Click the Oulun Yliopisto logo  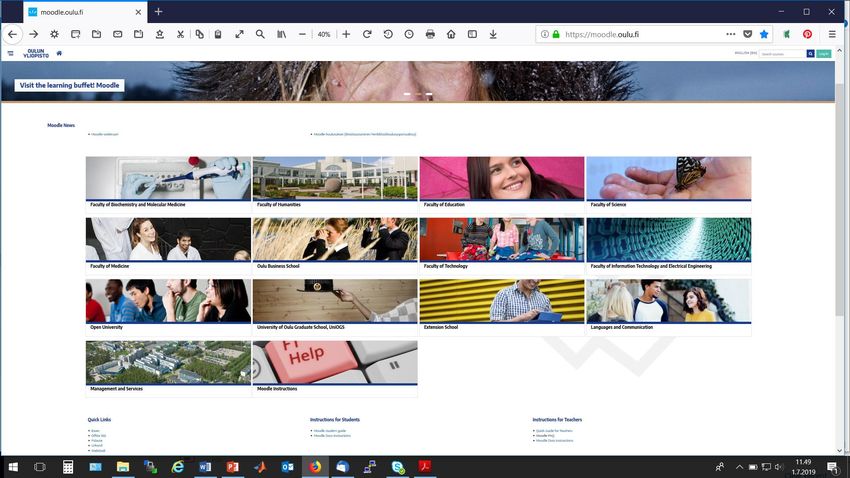(x=36, y=53)
